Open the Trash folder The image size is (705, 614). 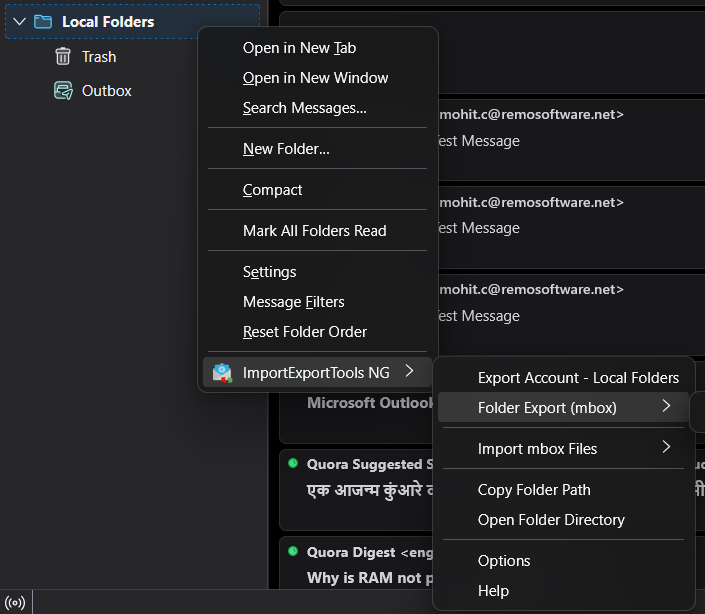99,57
